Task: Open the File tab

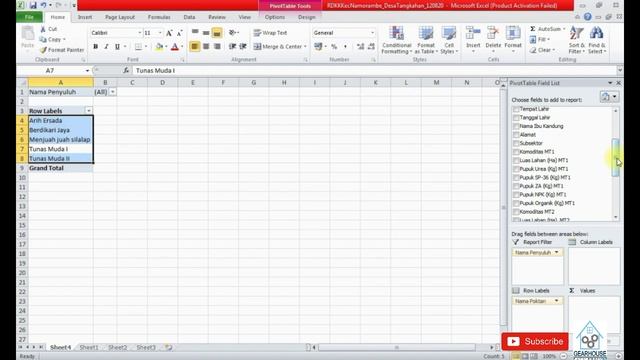Action: point(29,17)
